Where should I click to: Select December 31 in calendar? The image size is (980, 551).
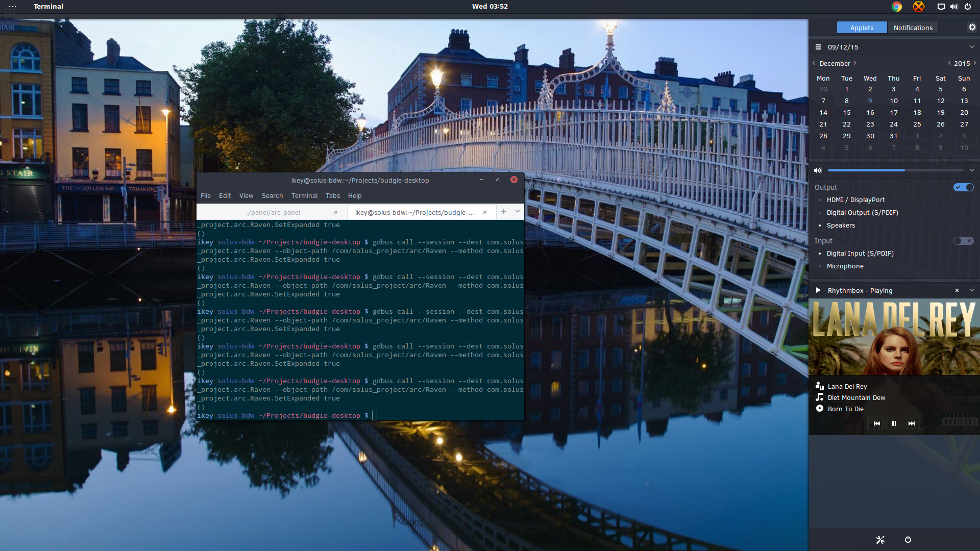(x=894, y=136)
